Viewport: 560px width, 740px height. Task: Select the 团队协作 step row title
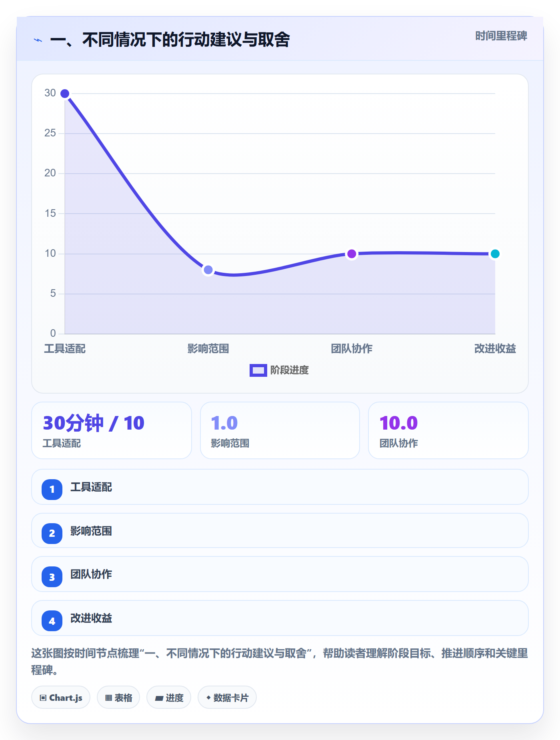click(91, 574)
